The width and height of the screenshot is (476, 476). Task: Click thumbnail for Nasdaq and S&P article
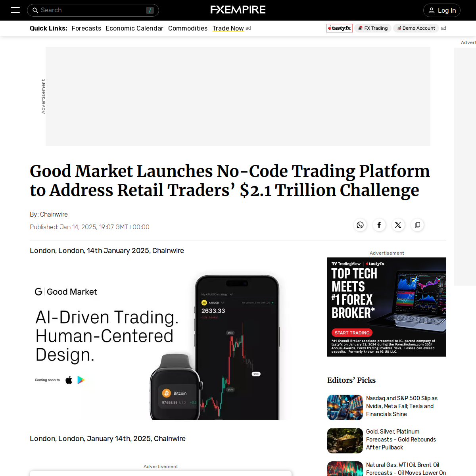coord(345,407)
